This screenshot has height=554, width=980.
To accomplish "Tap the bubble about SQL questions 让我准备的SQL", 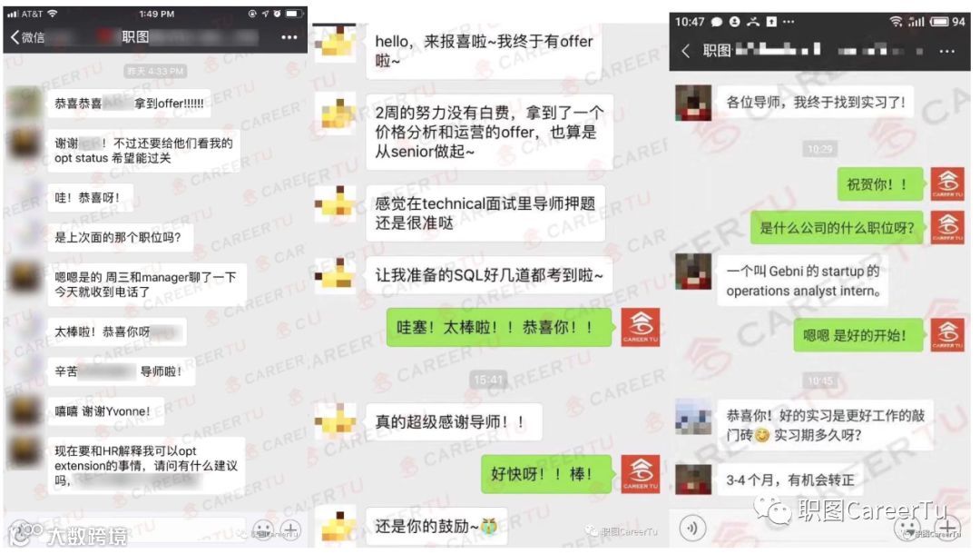I will coord(489,275).
